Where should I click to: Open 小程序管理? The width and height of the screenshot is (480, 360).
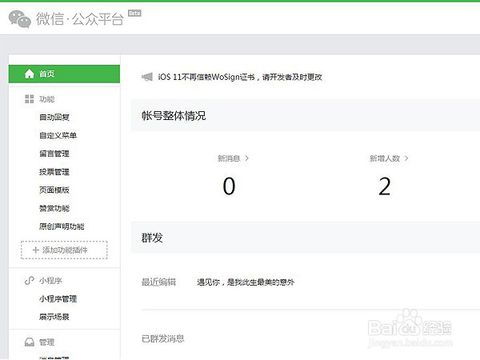58,299
